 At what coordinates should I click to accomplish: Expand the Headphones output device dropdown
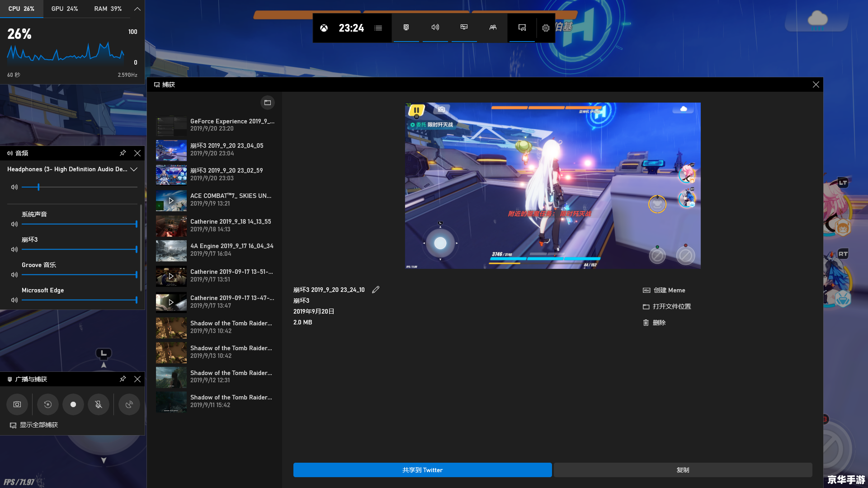coord(72,169)
